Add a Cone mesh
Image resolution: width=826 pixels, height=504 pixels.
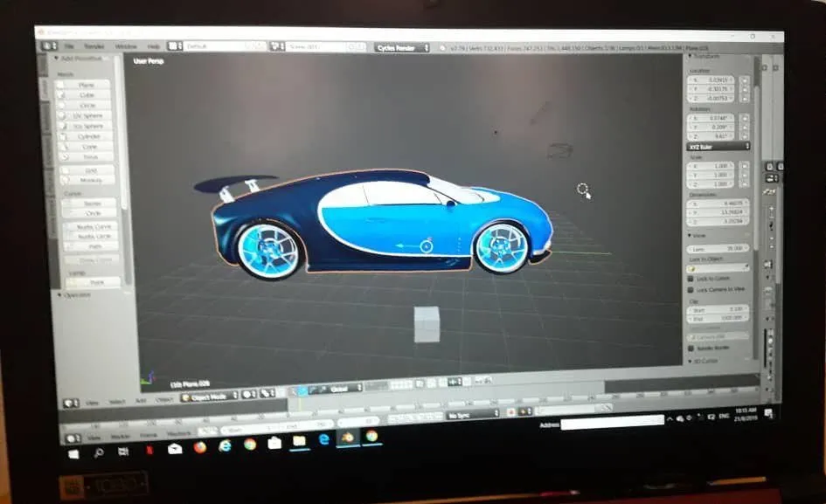click(x=87, y=147)
